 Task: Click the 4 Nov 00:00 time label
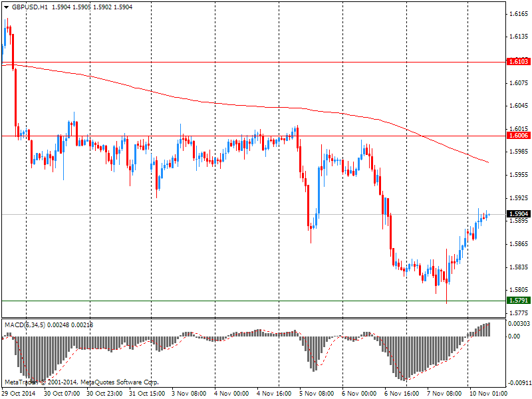click(231, 393)
